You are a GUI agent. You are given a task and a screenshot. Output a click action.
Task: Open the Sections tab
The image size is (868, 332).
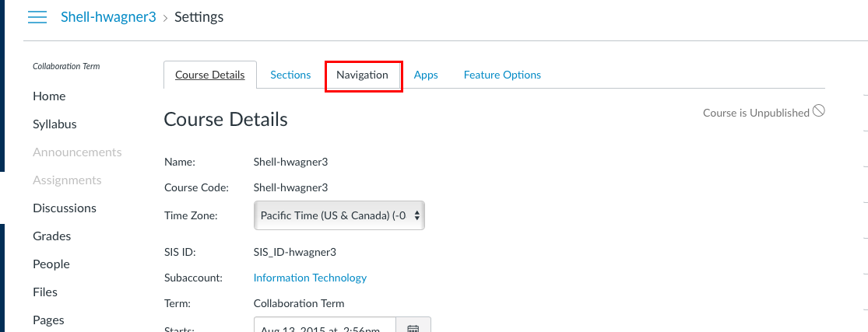pos(290,75)
